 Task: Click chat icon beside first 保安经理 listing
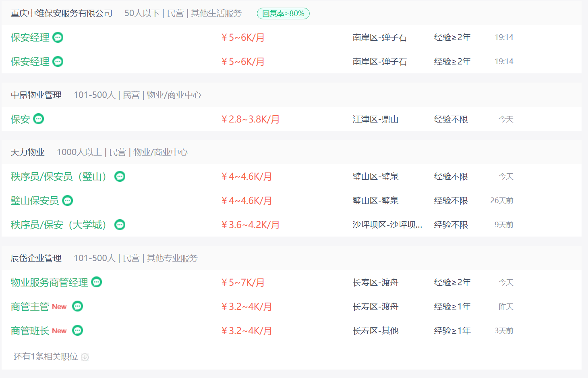[x=58, y=37]
